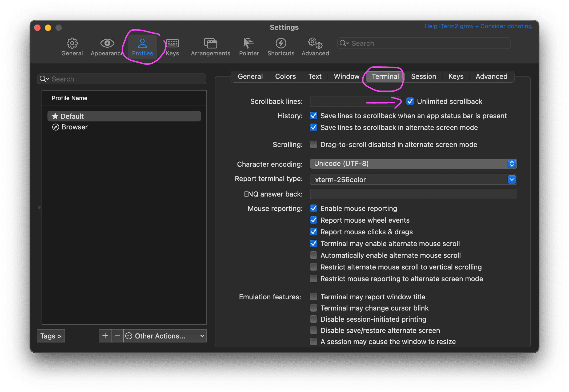Enable Disable session-initiated printing
The width and height of the screenshot is (569, 392).
tap(314, 319)
